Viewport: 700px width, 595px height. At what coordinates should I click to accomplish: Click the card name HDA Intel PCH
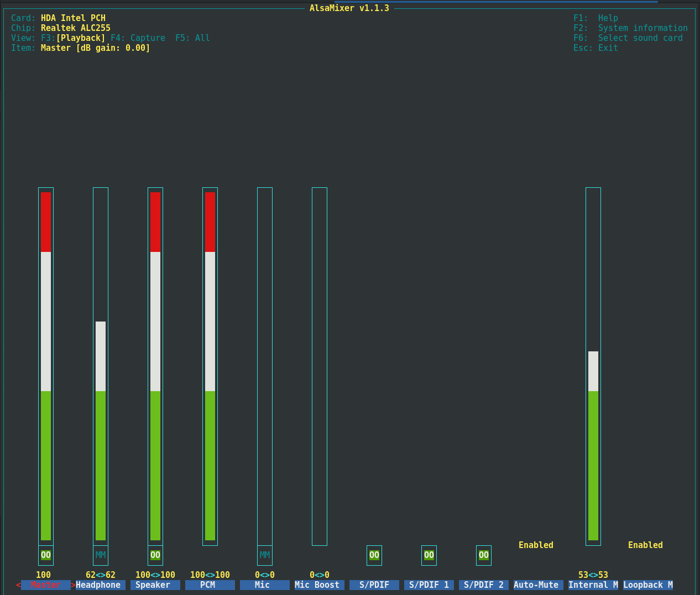[x=73, y=18]
